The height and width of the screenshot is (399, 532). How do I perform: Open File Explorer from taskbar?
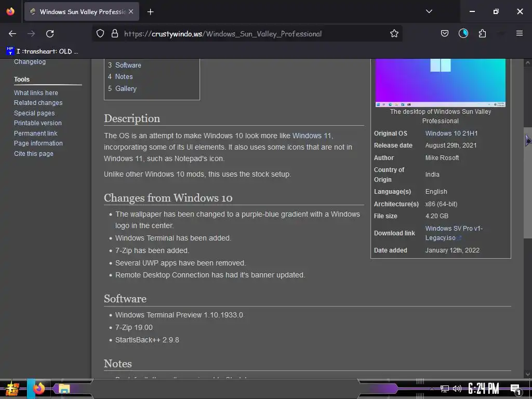click(64, 389)
